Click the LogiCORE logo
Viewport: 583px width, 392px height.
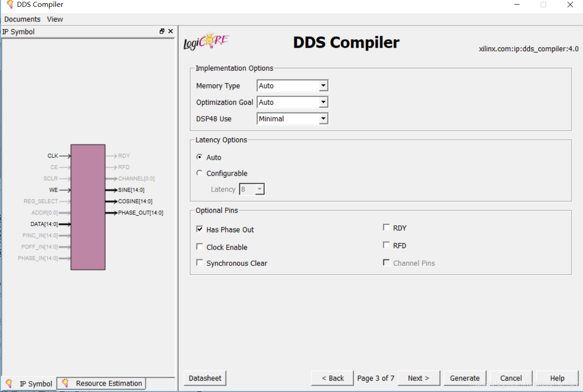pos(206,41)
